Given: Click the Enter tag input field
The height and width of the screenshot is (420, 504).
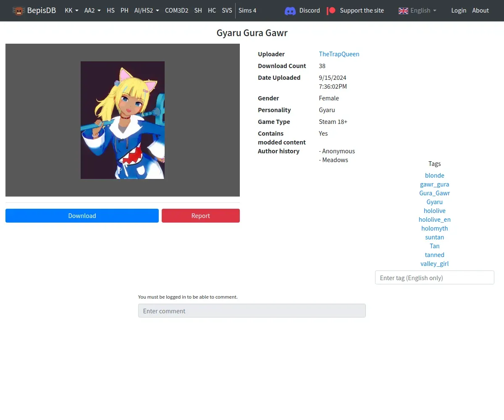Looking at the screenshot, I should pos(434,278).
